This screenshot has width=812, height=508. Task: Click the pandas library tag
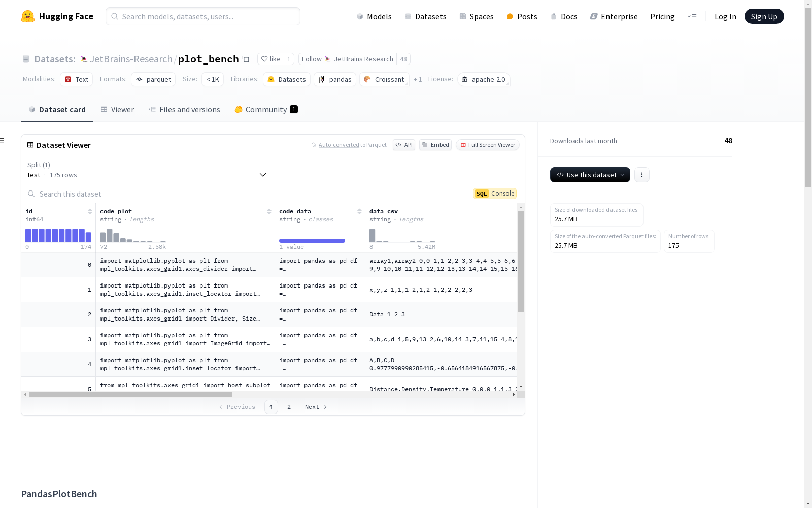click(x=335, y=79)
